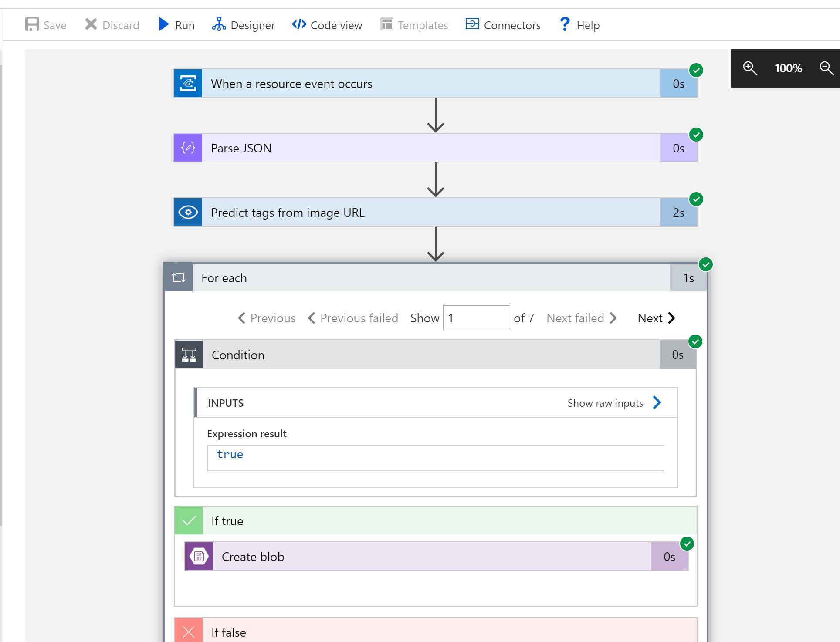Click the Create blob storage icon
Viewport: 840px width, 642px height.
tap(199, 557)
